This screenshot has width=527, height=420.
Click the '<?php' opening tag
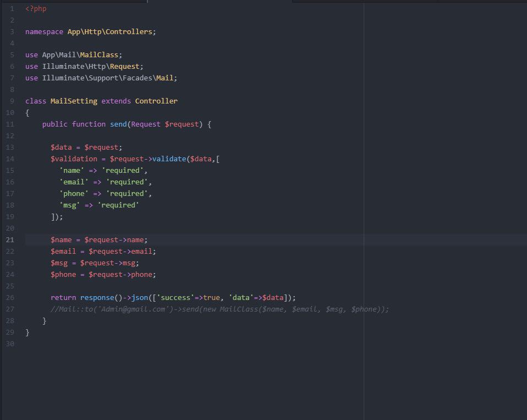(x=36, y=9)
